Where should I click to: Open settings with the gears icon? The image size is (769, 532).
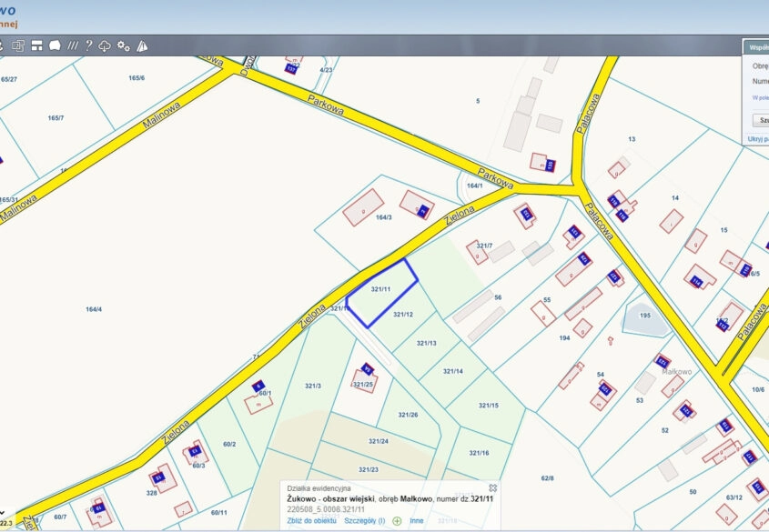point(124,45)
